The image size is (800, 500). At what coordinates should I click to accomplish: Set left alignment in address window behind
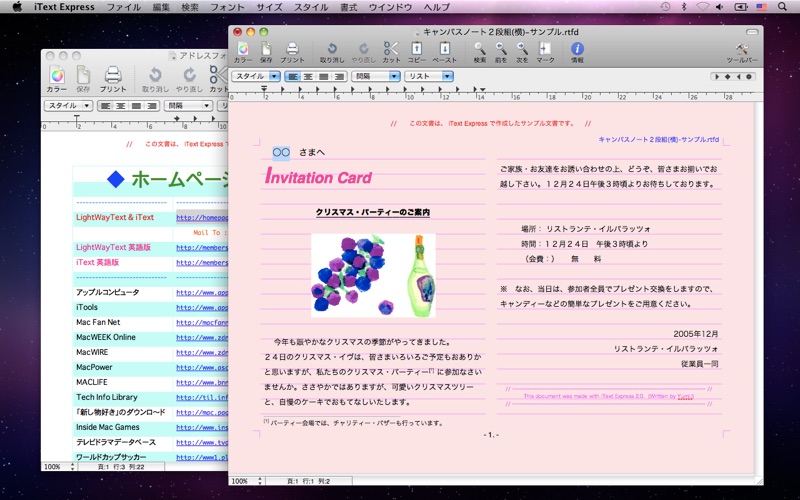[x=105, y=106]
